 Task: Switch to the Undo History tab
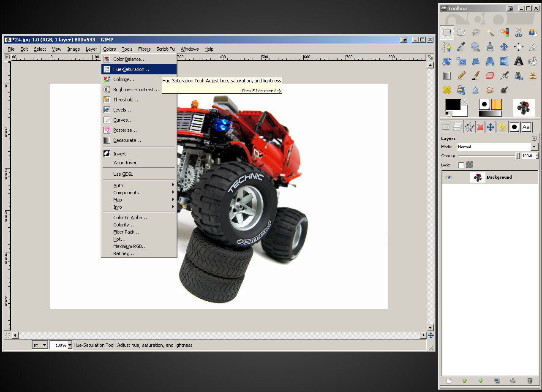[x=501, y=127]
